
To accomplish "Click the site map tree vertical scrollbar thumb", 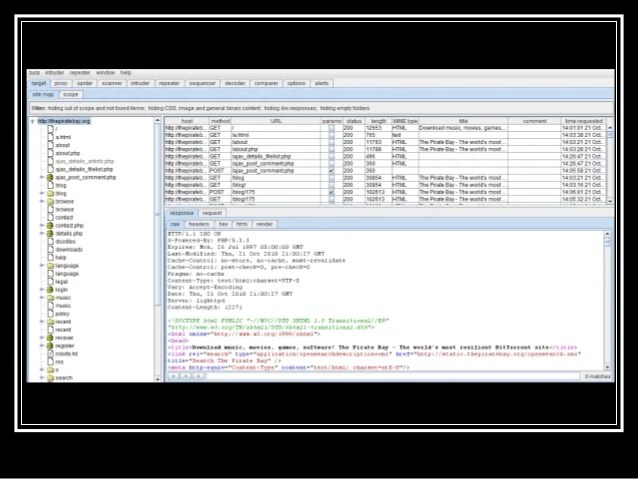I will pos(157,214).
